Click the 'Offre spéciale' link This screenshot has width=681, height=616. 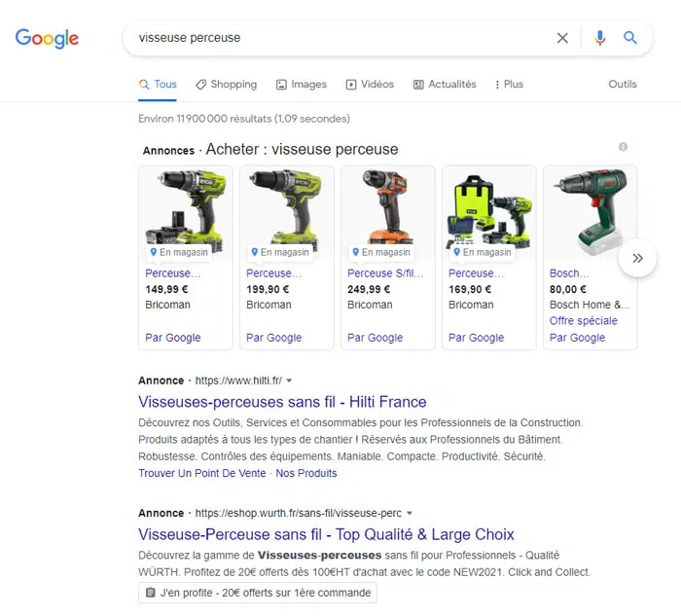pos(584,320)
